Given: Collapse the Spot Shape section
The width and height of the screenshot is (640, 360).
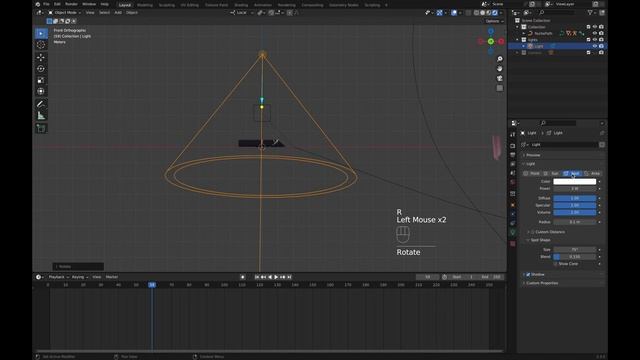Looking at the screenshot, I should tap(540, 240).
